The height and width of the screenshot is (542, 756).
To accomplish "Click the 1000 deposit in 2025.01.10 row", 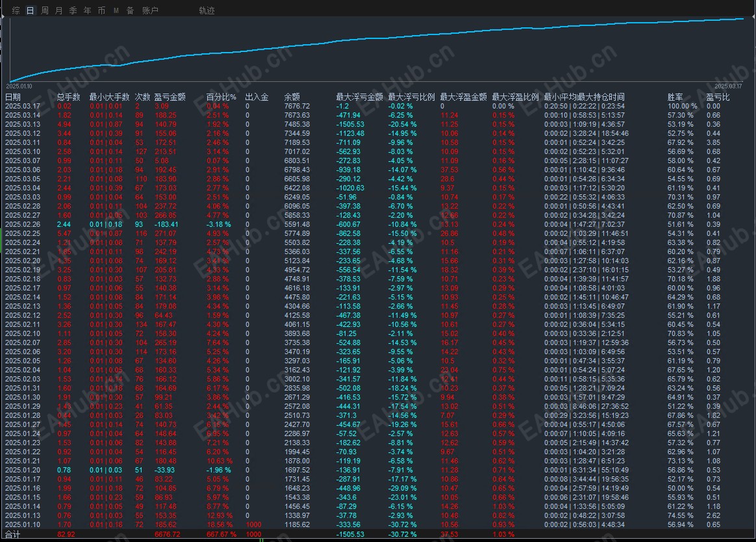I will [x=253, y=524].
